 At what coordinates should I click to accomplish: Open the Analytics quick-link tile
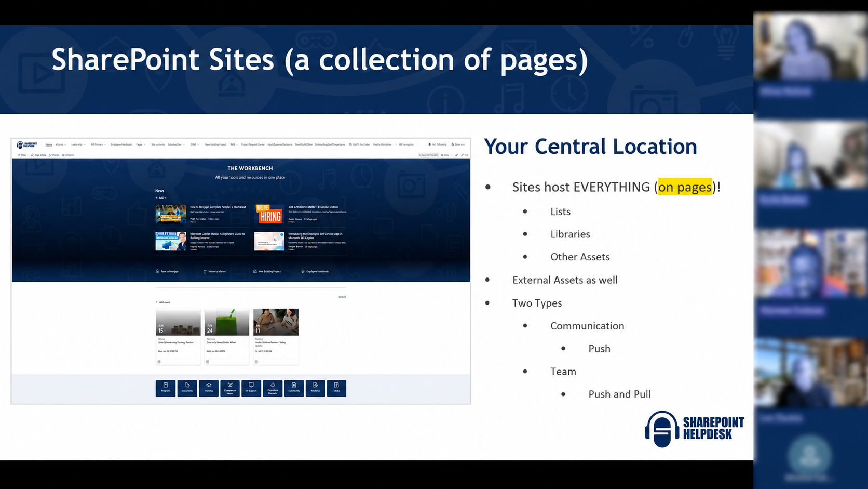[315, 388]
